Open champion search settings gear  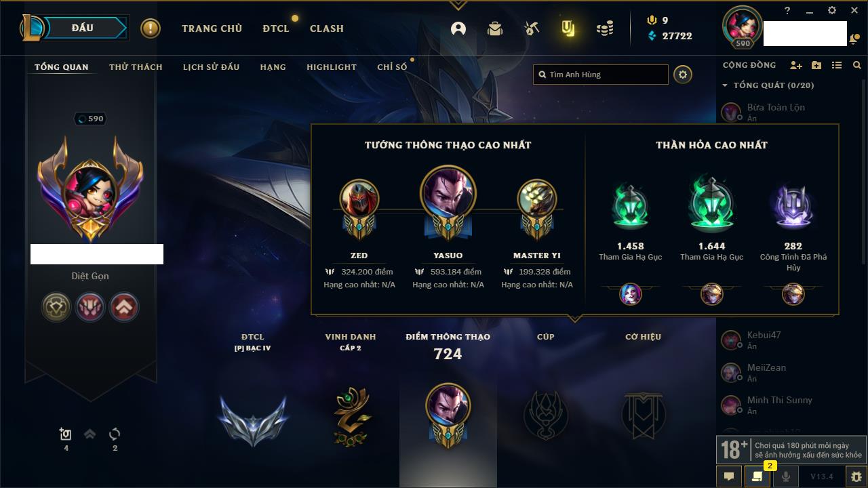click(683, 75)
